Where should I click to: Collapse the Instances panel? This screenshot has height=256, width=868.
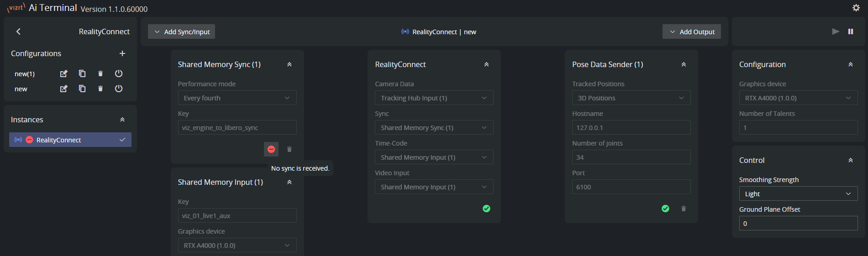122,120
